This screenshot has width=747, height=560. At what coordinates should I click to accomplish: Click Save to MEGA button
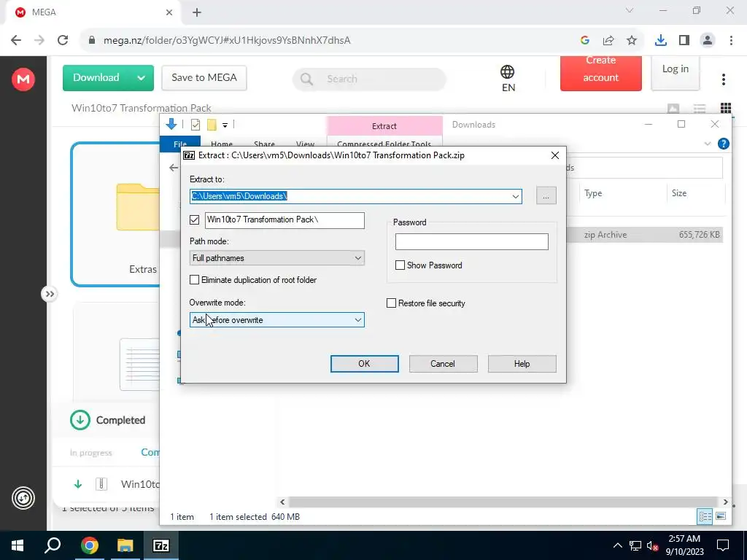[204, 77]
